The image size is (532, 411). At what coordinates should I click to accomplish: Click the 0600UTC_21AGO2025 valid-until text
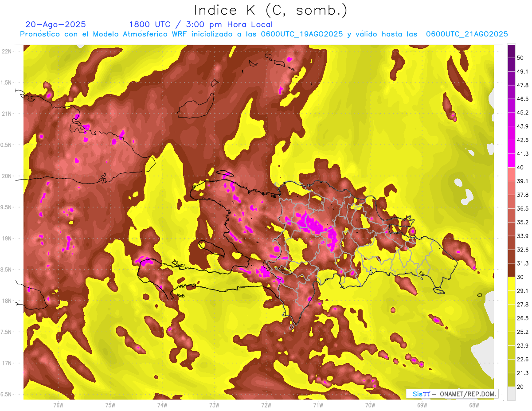(x=467, y=34)
